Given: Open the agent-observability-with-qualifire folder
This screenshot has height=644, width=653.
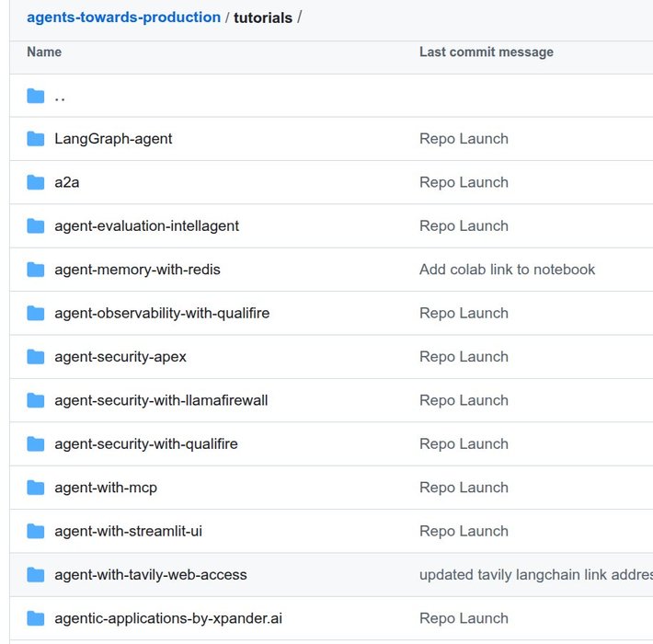Looking at the screenshot, I should [162, 313].
